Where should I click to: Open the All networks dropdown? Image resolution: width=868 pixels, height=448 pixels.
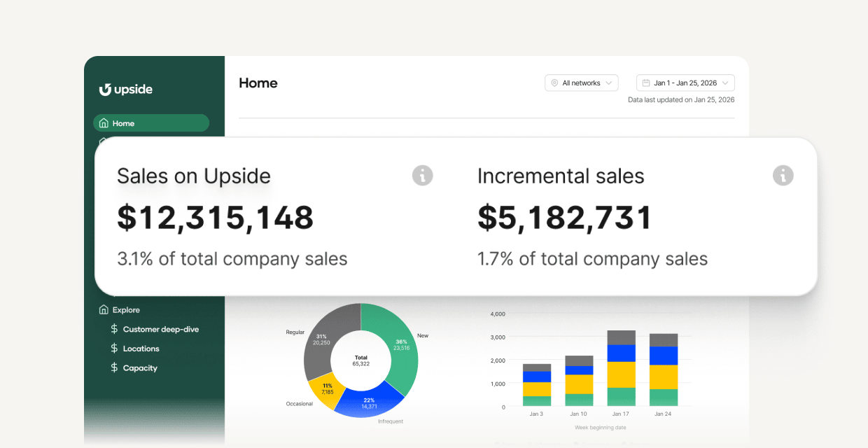click(581, 83)
